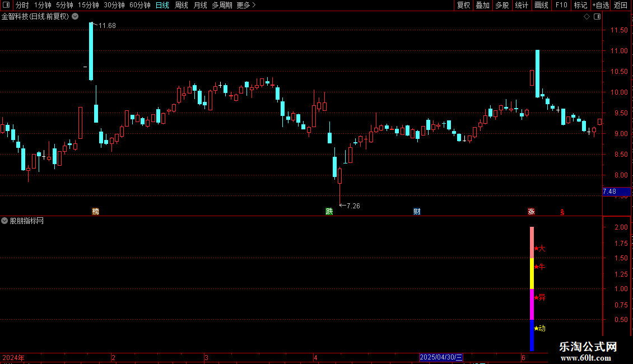The height and width of the screenshot is (364, 633).
Task: Add stock to watchlist with +自选
Action: (x=601, y=5)
